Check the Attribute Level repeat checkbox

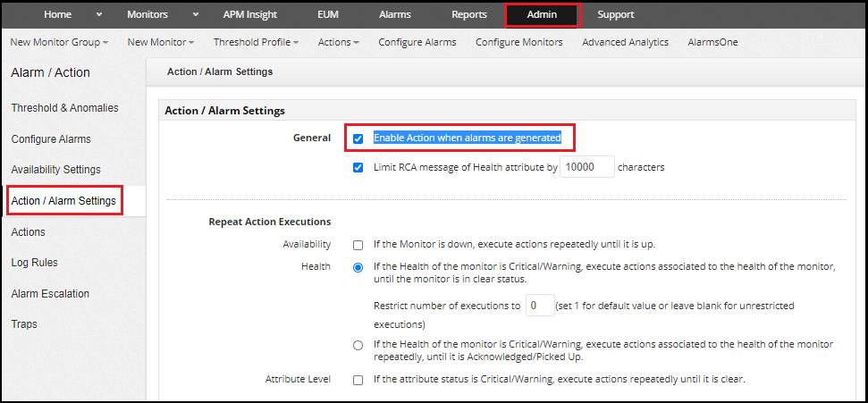(x=358, y=380)
